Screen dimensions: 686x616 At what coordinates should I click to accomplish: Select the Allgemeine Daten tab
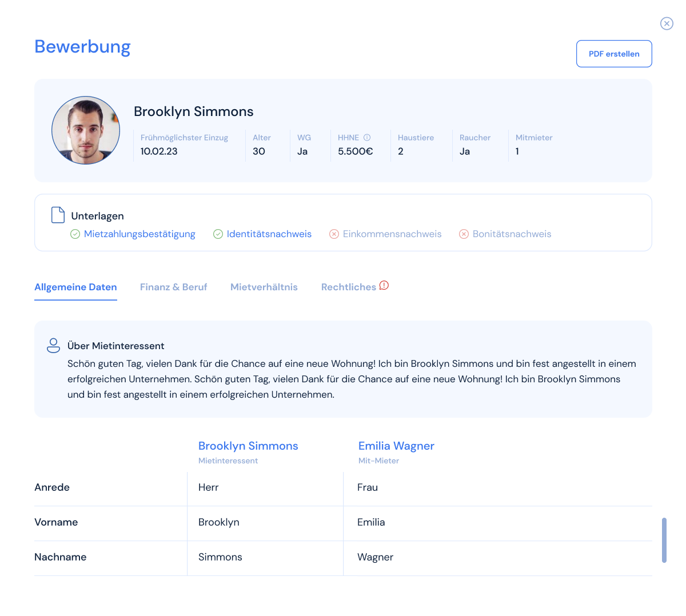click(75, 287)
